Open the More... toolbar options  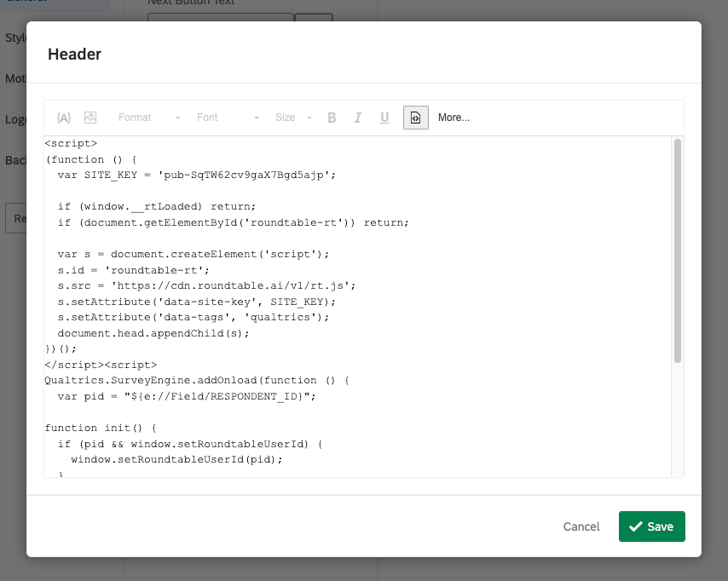tap(454, 118)
